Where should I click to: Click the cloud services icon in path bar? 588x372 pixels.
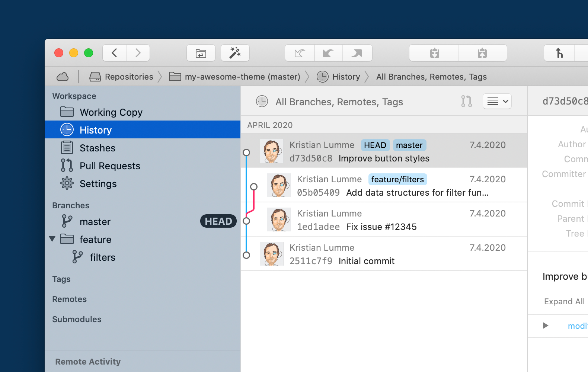click(x=63, y=77)
